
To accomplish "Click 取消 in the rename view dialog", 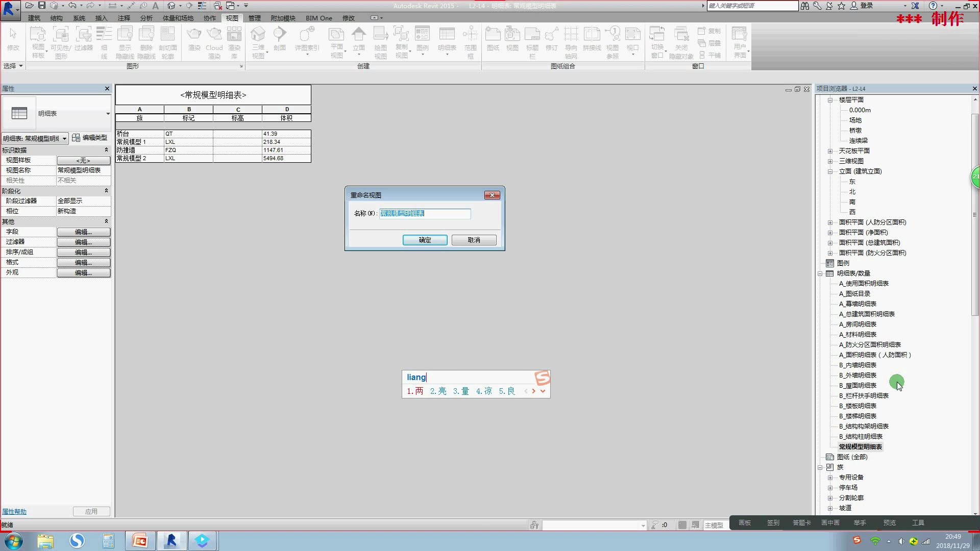I will (x=474, y=240).
